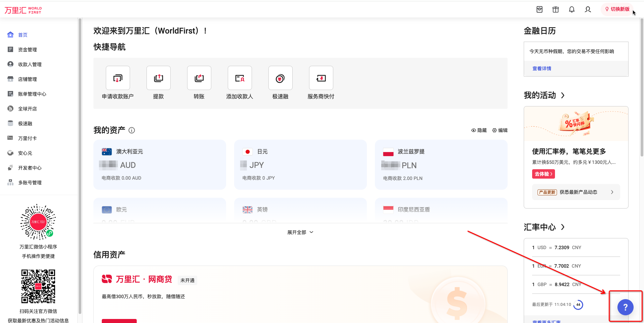Go to 首页 in sidebar

[x=23, y=35]
